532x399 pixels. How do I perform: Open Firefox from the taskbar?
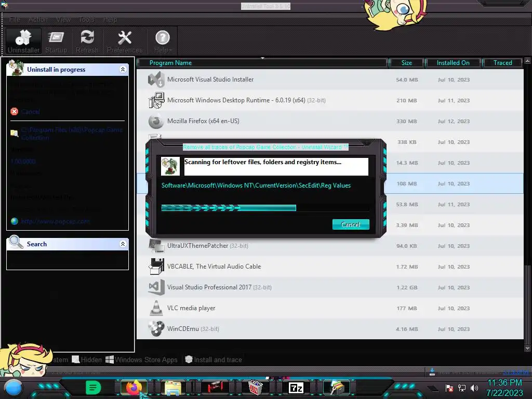(x=134, y=388)
